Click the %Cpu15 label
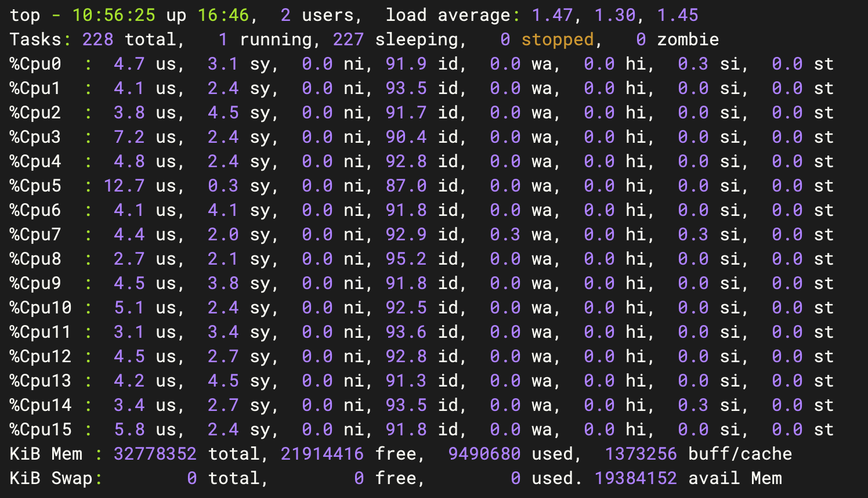The image size is (868, 498). [41, 430]
